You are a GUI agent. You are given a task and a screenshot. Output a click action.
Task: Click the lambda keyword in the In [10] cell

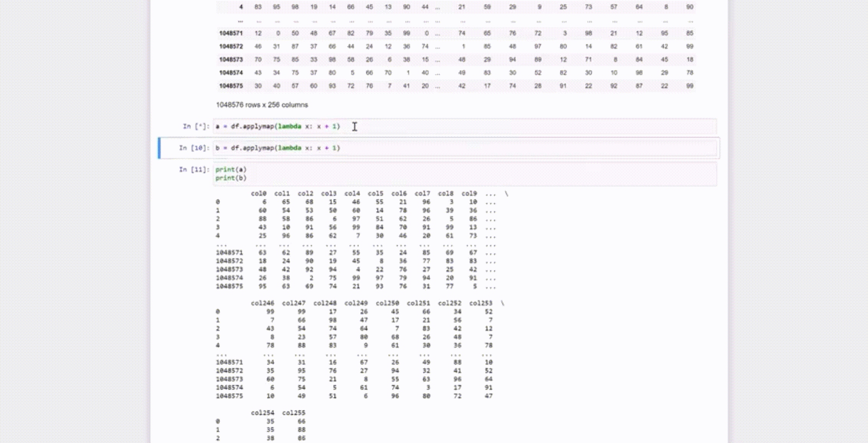coord(289,148)
